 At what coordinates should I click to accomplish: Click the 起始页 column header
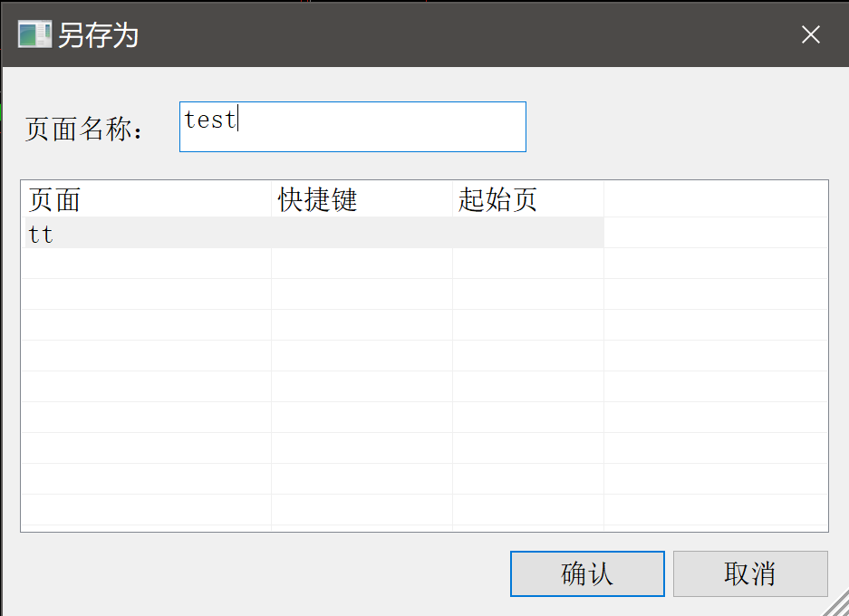tap(527, 200)
